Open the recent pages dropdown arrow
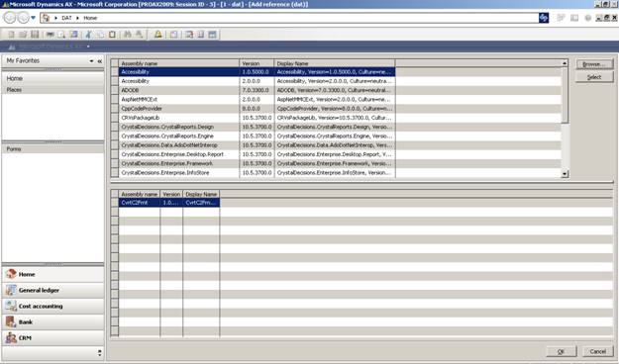The width and height of the screenshot is (619, 364). click(33, 18)
